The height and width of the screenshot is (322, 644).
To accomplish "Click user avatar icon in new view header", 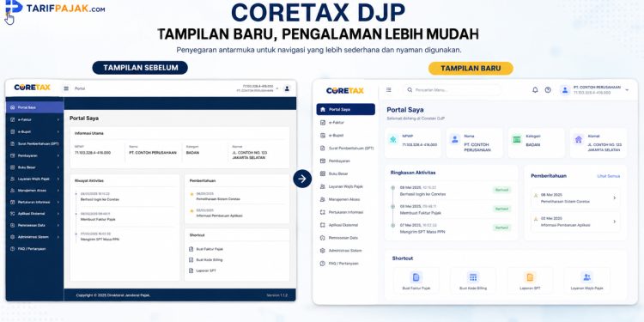I will coord(566,90).
